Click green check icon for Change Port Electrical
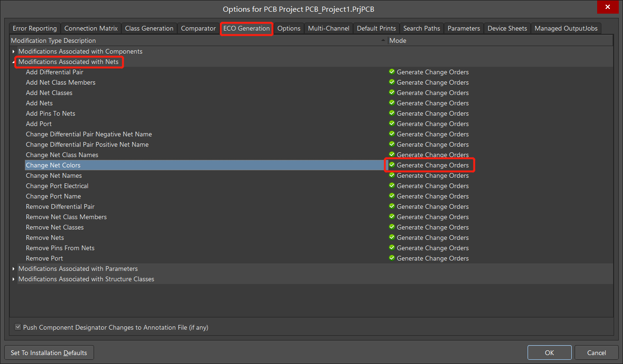The height and width of the screenshot is (364, 623). point(392,186)
